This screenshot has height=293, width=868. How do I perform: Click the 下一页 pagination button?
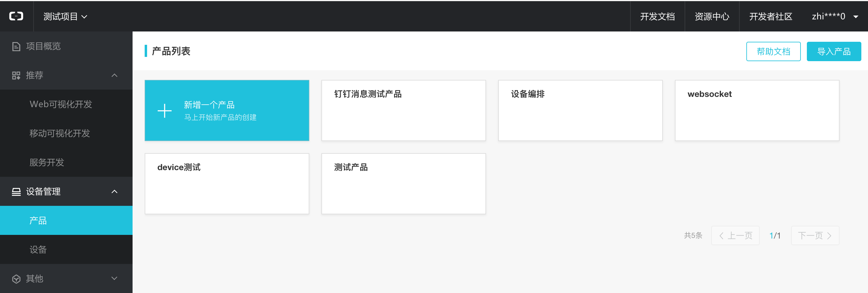point(814,235)
